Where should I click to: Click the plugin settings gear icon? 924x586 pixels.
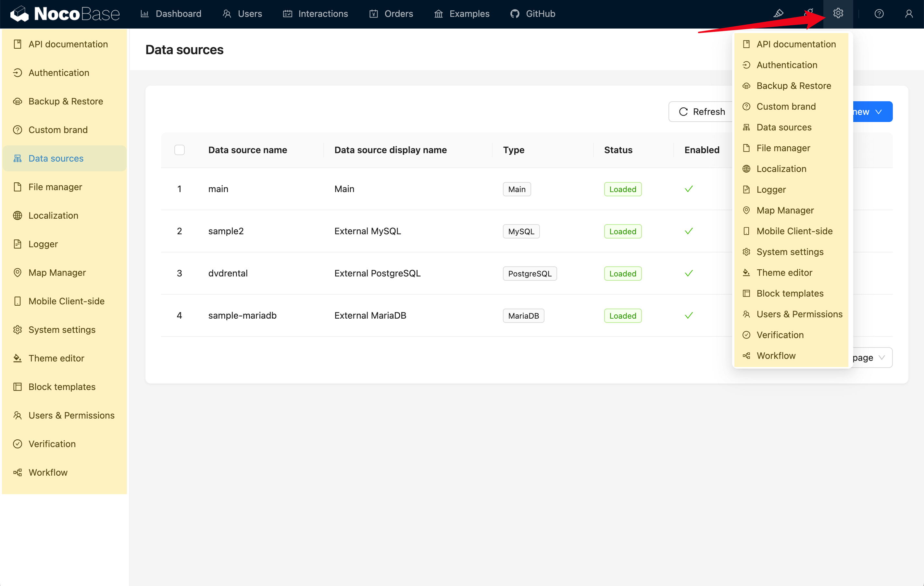pos(838,13)
